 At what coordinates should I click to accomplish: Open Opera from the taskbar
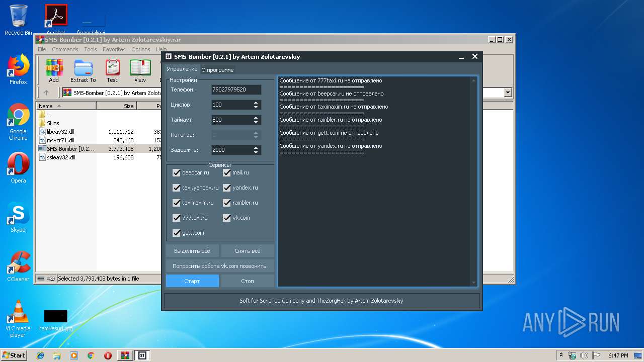(108, 355)
